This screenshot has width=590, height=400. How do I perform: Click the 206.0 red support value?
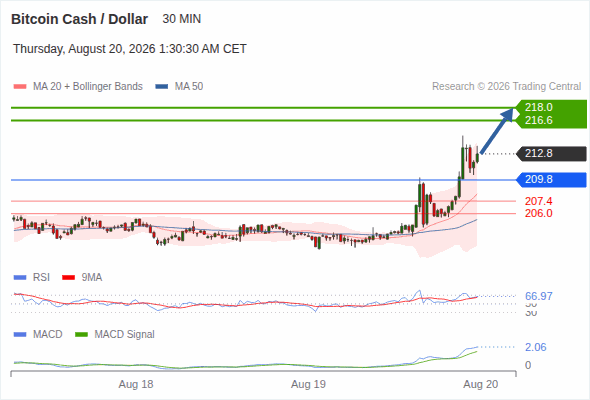click(539, 213)
